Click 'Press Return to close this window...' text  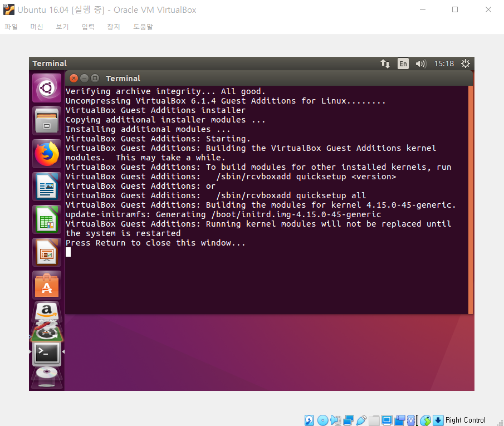pyautogui.click(x=155, y=243)
